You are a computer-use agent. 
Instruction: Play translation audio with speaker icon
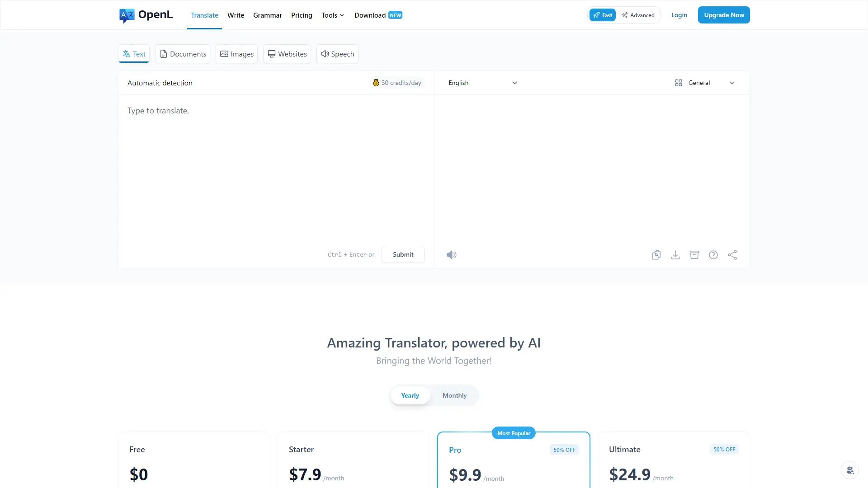(452, 255)
